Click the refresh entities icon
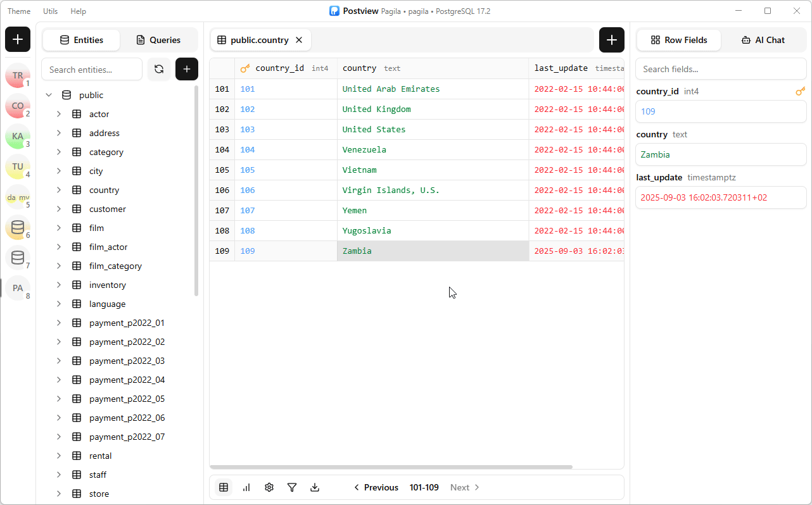812x505 pixels. [159, 69]
